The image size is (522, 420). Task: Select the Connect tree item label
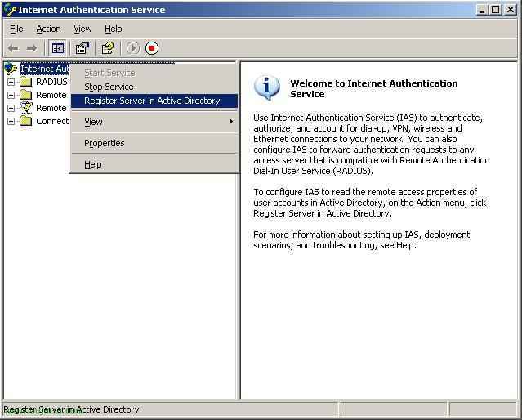click(x=52, y=121)
